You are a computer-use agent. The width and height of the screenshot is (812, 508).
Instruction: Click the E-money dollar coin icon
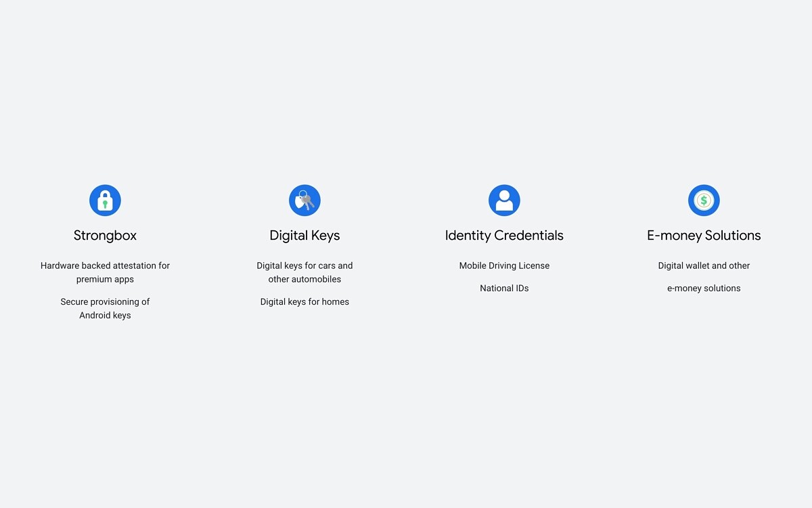pyautogui.click(x=704, y=200)
